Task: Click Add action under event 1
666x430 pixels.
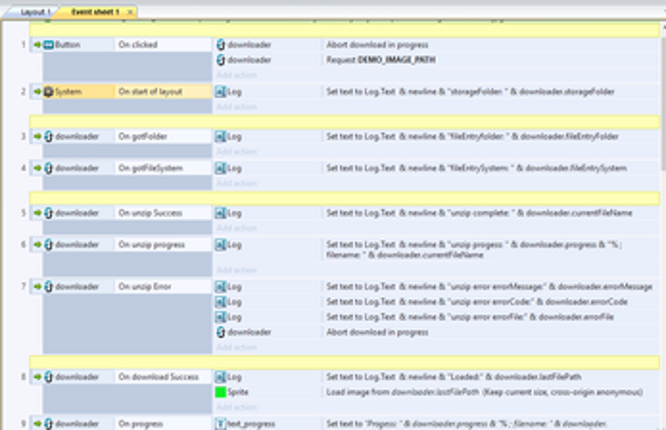Action: click(x=237, y=75)
